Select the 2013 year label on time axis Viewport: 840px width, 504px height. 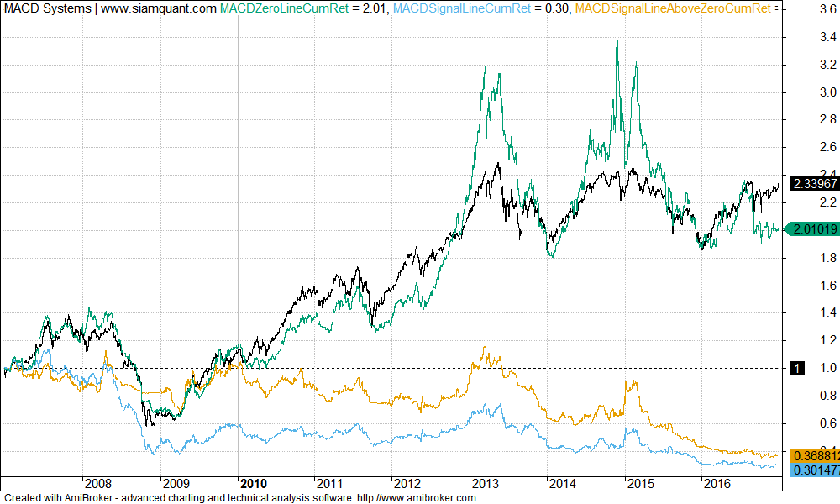point(485,484)
